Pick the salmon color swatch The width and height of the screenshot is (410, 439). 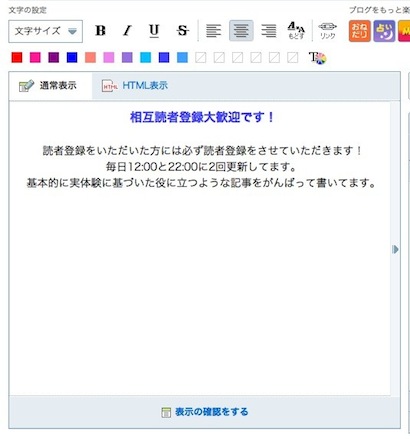click(x=90, y=58)
